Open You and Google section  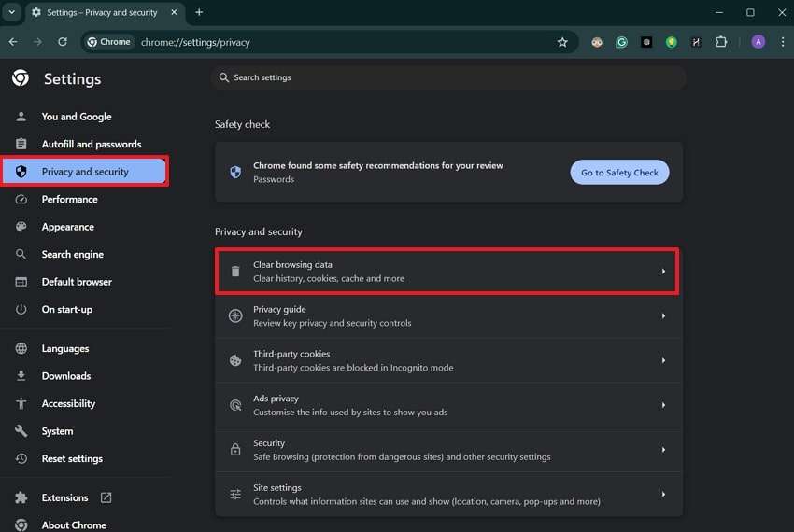[x=77, y=117]
